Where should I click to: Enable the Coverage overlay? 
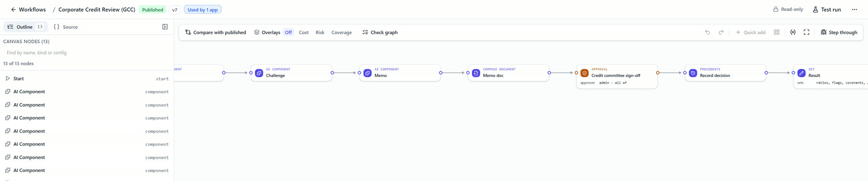[341, 32]
